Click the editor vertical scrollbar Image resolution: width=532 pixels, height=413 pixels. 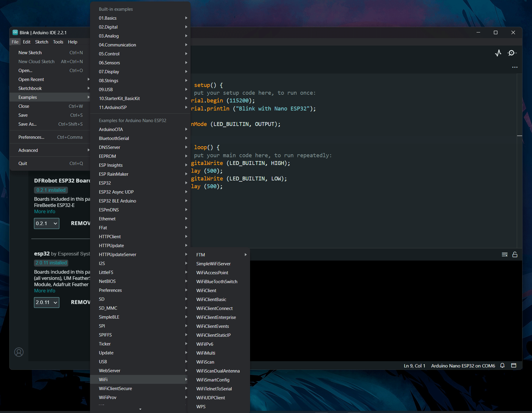[519, 161]
